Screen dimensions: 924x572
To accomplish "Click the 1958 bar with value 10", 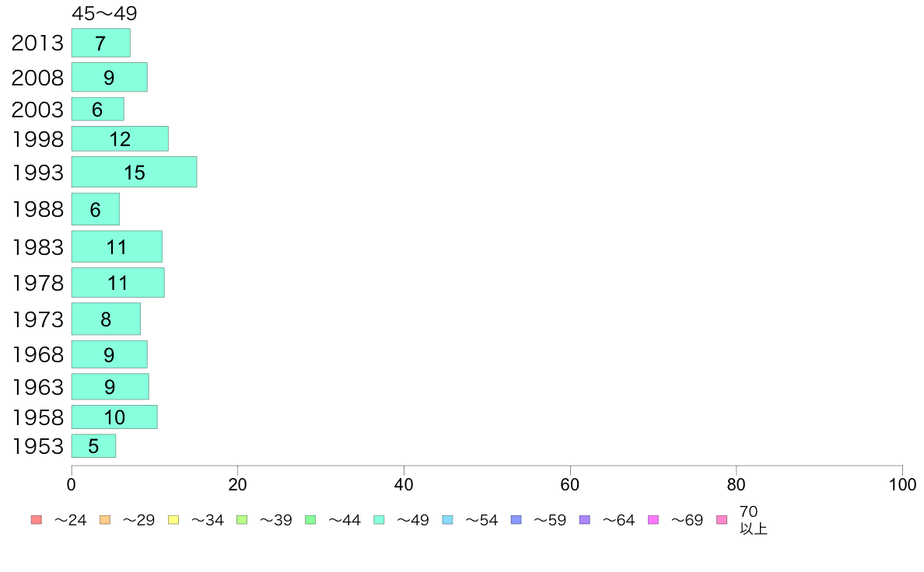I will tap(114, 417).
